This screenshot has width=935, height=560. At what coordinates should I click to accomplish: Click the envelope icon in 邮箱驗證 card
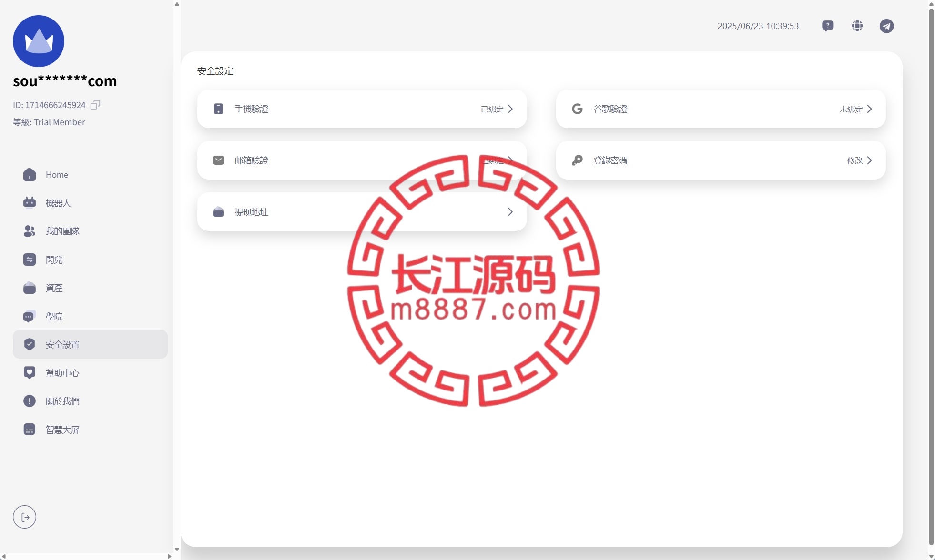point(218,160)
